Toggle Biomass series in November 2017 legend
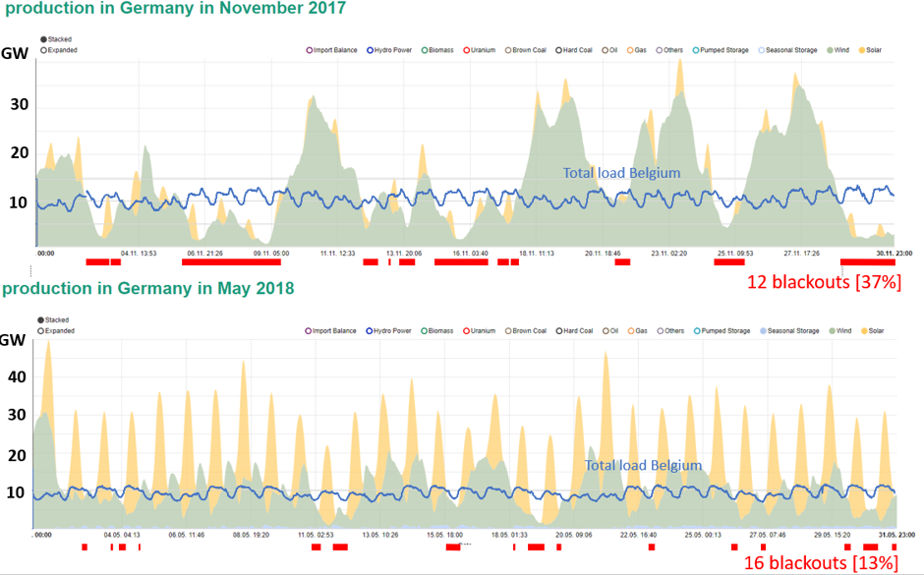 437,50
